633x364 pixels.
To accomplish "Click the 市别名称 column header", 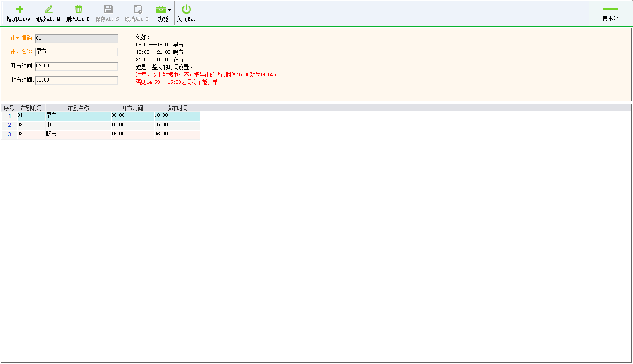I will (78, 108).
